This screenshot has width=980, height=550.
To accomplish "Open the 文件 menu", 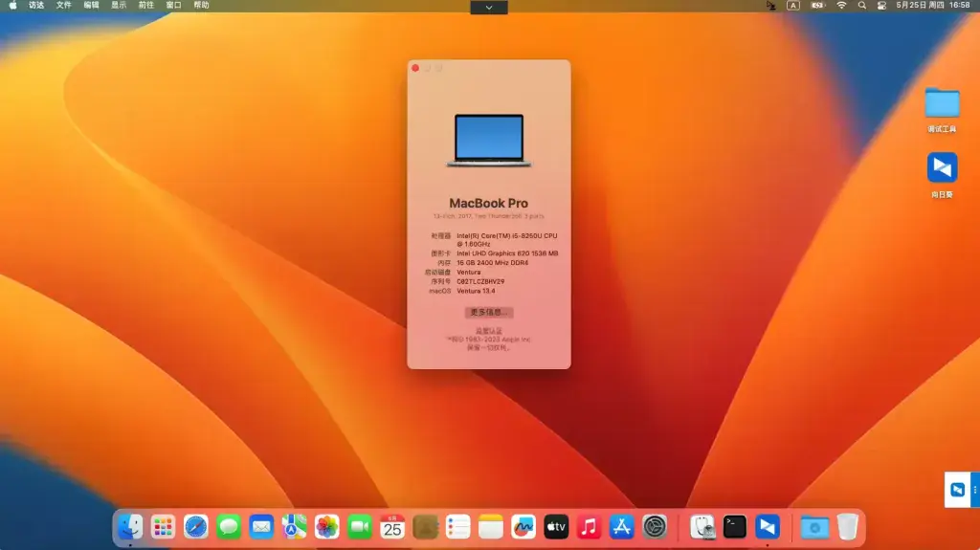I will (x=64, y=5).
